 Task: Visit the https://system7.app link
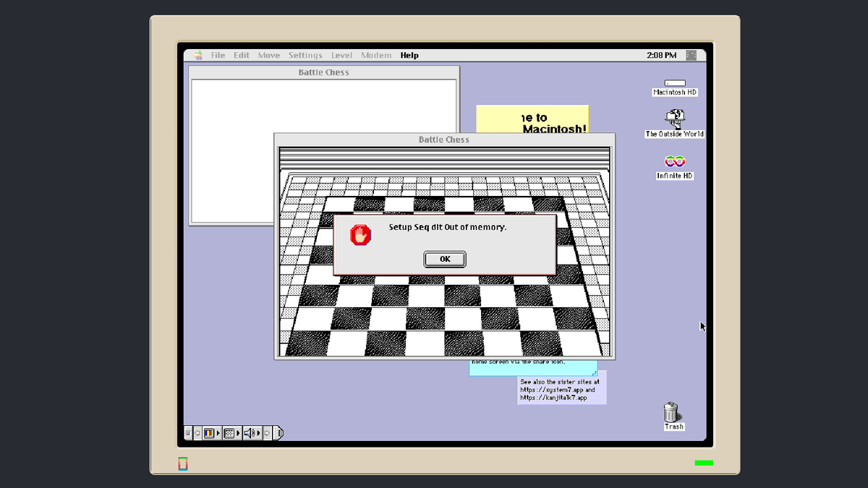click(x=553, y=390)
